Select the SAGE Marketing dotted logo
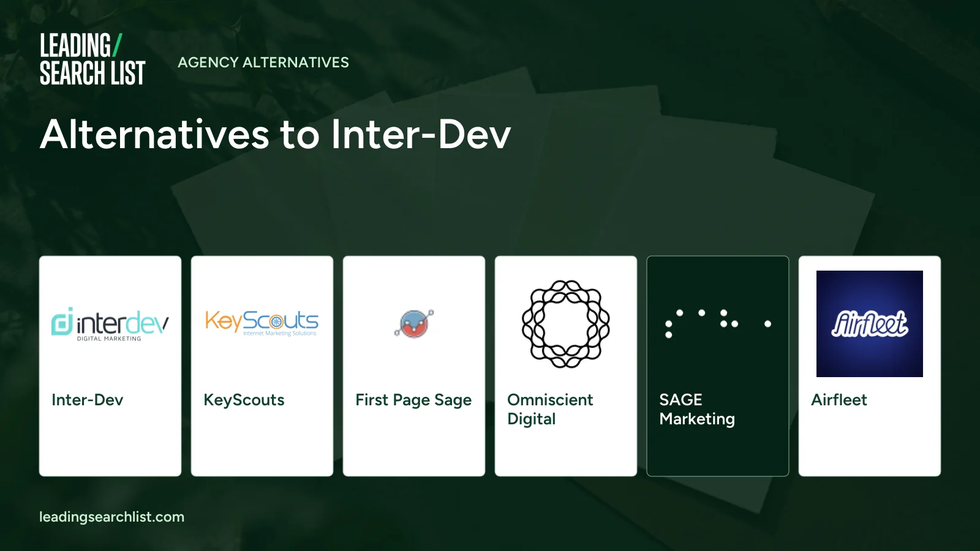The height and width of the screenshot is (551, 980). (718, 324)
